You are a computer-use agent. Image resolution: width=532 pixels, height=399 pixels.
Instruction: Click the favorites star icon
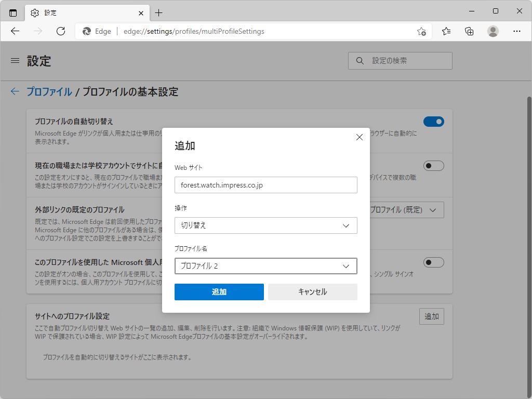coord(446,31)
